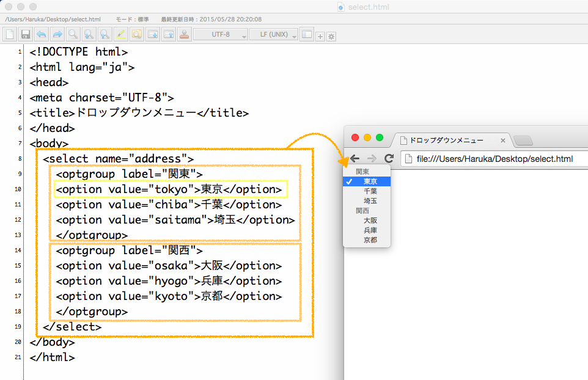The height and width of the screenshot is (380, 588).
Task: Click line number 21 in the gutter
Action: click(18, 357)
